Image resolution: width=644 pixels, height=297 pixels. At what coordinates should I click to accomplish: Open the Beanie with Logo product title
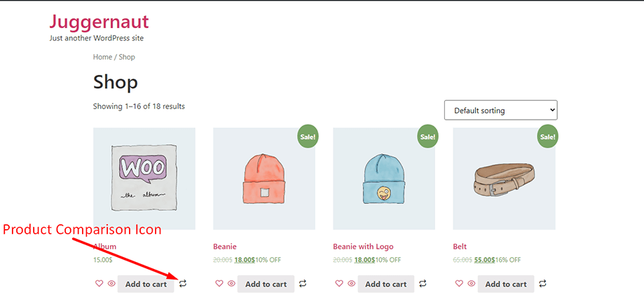[363, 247]
